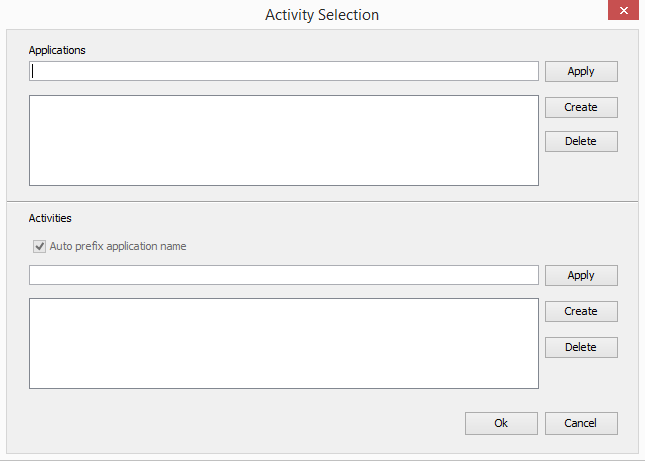Create a new application entry

pos(581,107)
